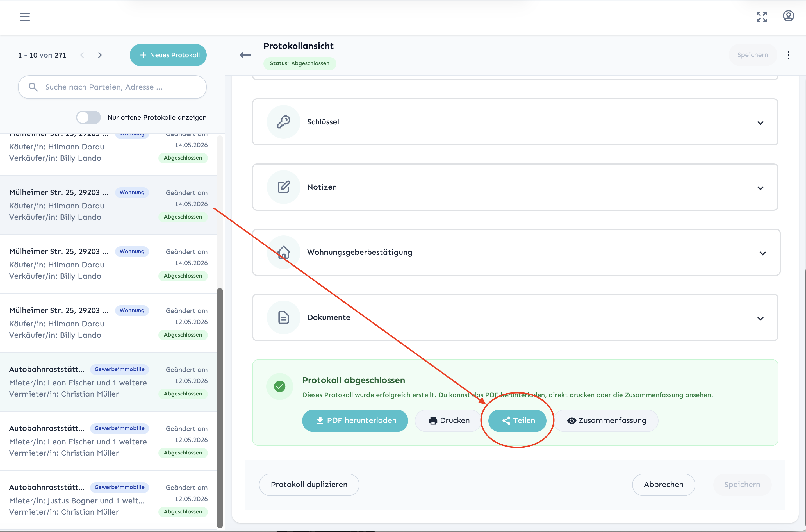Viewport: 806px width, 532px height.
Task: Click the 'Status: Abgeschlossen' badge
Action: [300, 63]
